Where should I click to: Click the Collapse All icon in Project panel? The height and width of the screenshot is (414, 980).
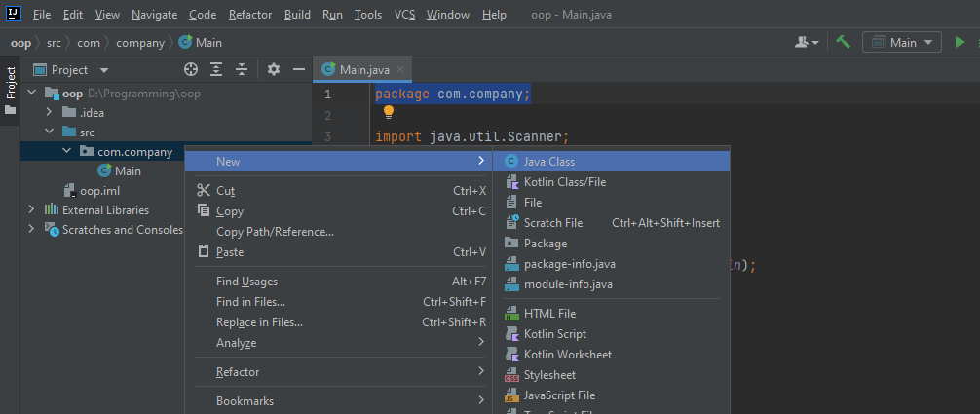point(242,69)
